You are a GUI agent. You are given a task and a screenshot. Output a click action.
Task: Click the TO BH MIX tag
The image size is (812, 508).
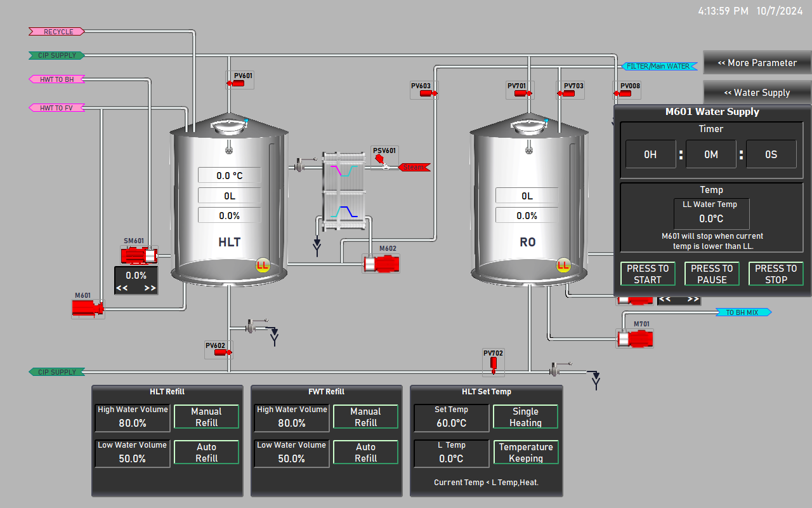pos(743,312)
